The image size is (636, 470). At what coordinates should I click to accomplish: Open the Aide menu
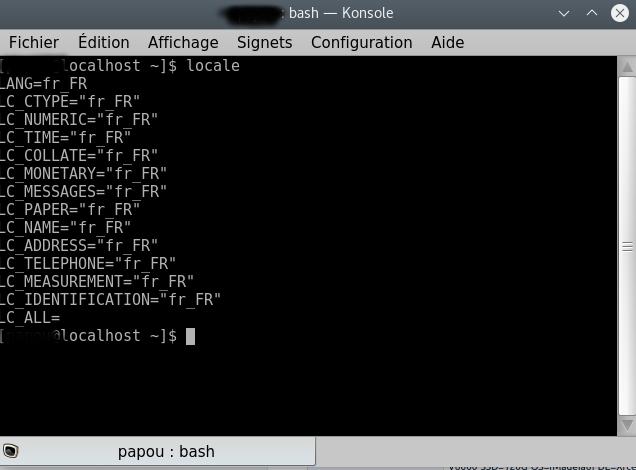(447, 43)
